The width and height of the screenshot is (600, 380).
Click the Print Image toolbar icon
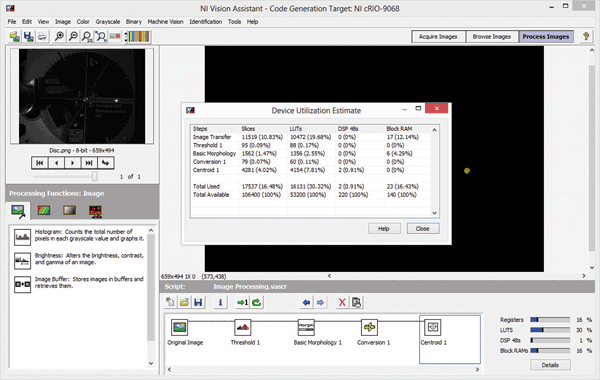pos(42,37)
